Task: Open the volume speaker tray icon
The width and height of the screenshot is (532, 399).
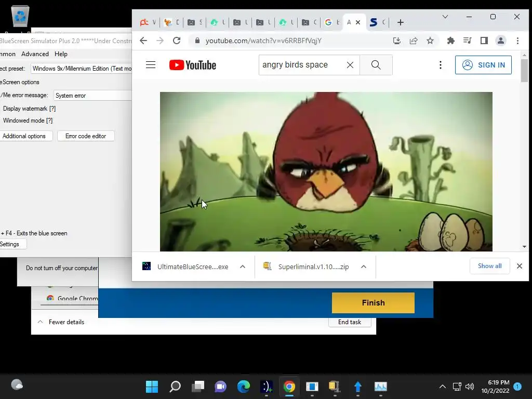Action: pyautogui.click(x=470, y=386)
